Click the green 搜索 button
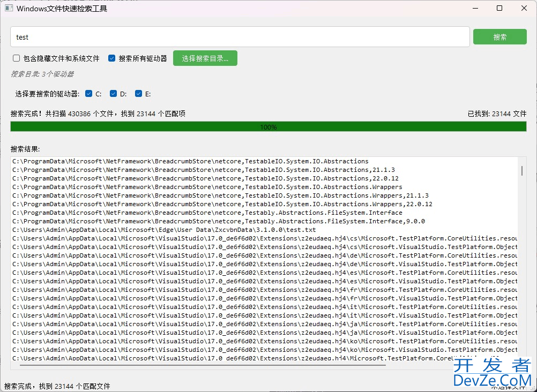The width and height of the screenshot is (537, 392). [x=499, y=37]
